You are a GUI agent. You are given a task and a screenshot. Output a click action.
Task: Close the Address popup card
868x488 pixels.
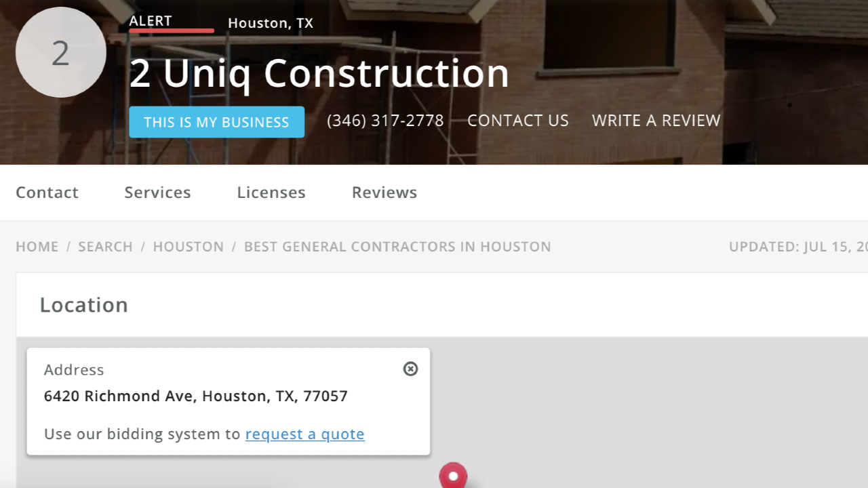410,369
